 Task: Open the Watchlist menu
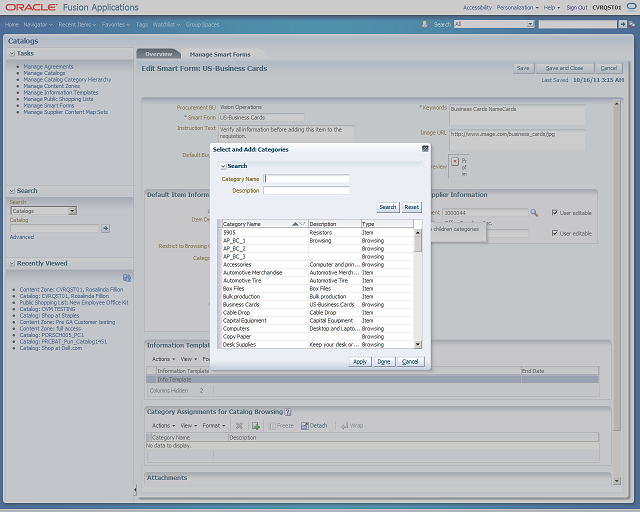coord(166,25)
